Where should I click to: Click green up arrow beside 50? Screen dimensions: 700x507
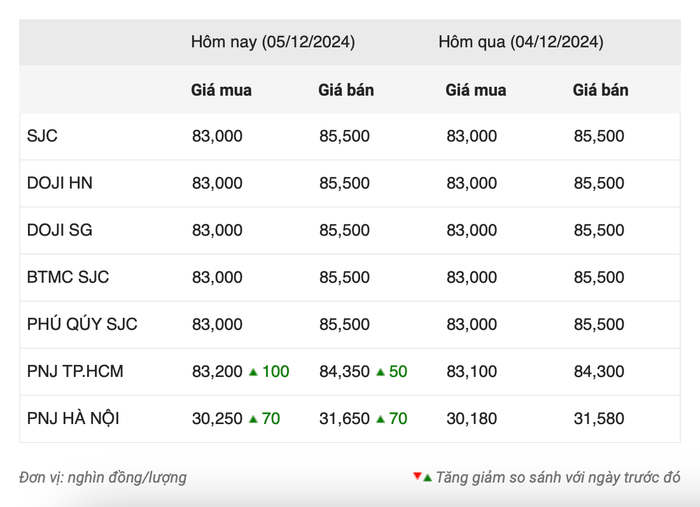380,372
